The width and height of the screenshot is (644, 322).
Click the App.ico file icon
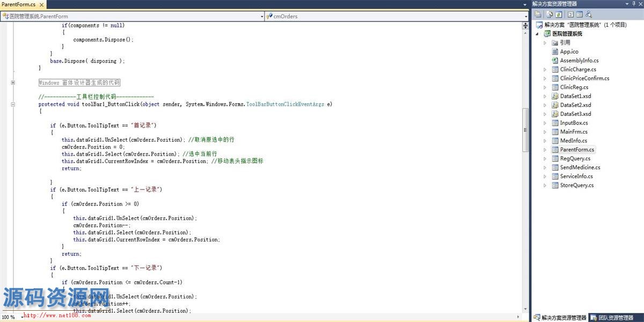(x=555, y=52)
